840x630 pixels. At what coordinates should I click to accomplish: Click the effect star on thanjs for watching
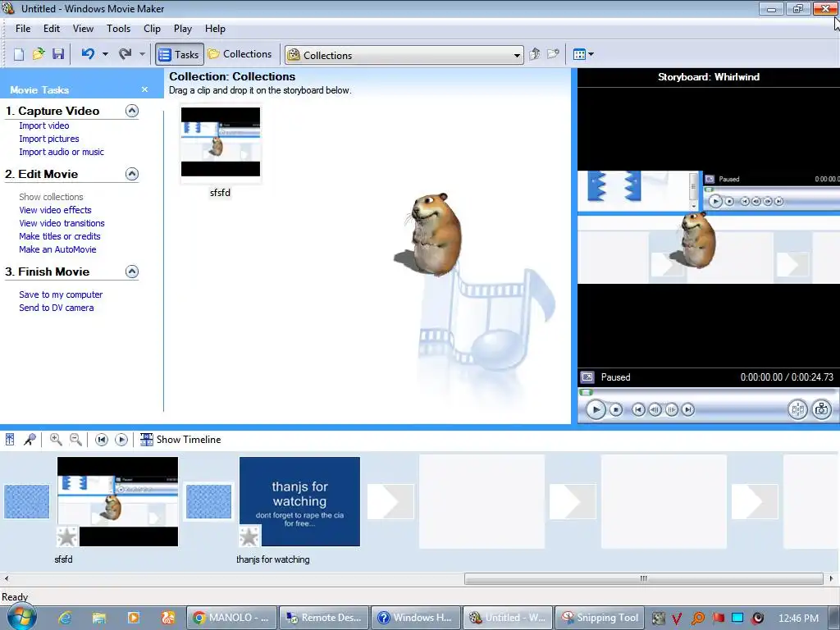(x=249, y=536)
